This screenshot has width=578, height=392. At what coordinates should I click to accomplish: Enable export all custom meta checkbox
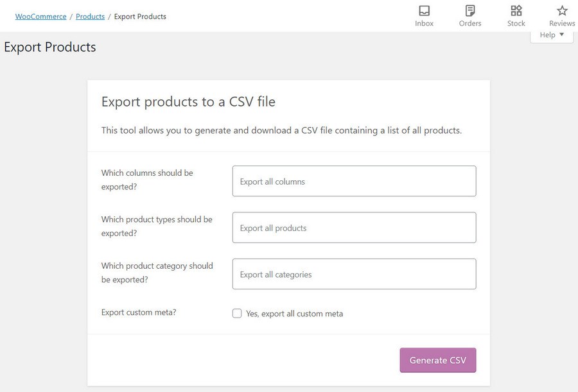tap(237, 314)
